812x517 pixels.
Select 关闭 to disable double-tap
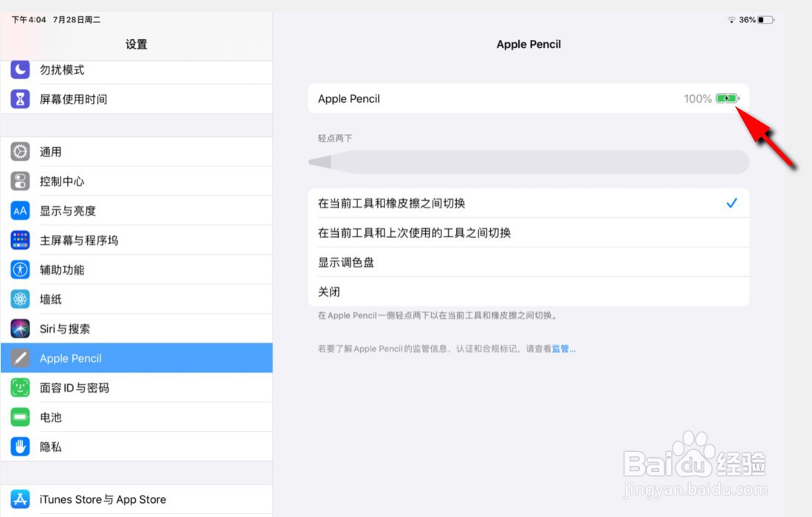pos(529,292)
